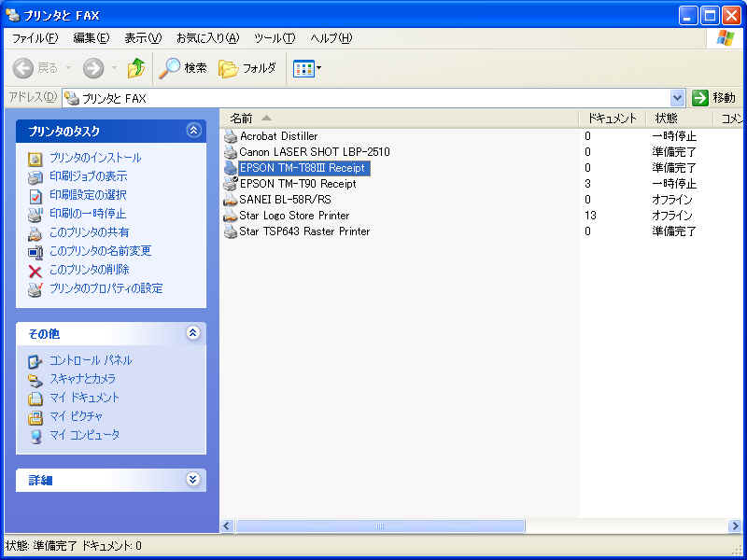This screenshot has height=560, width=747.
Task: Open マイ コンピュータ icon
Action: (35, 436)
